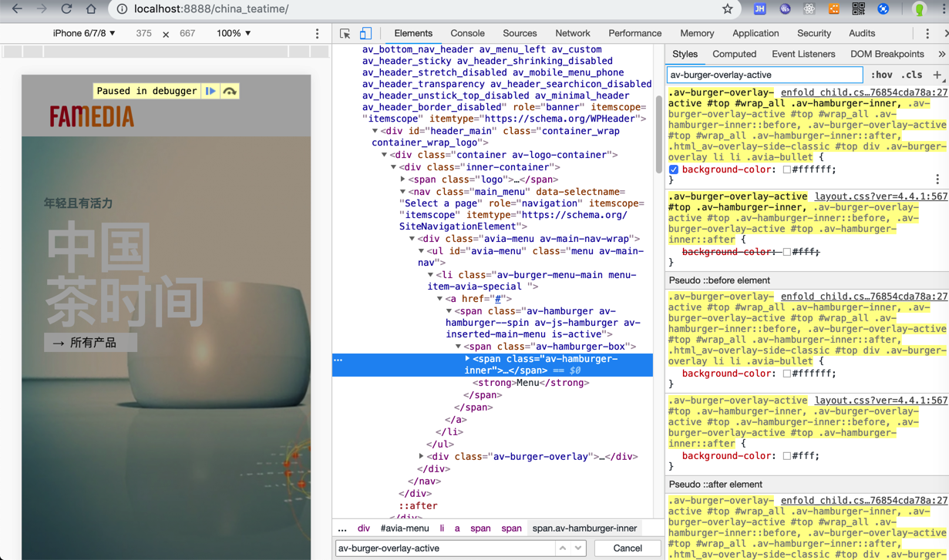Select #avia-menu breadcrumb

coord(405,528)
